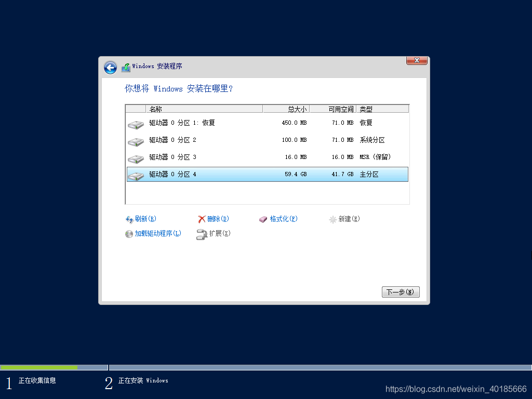Sort by the 名称 column header
The width and height of the screenshot is (532, 399).
[x=204, y=109]
